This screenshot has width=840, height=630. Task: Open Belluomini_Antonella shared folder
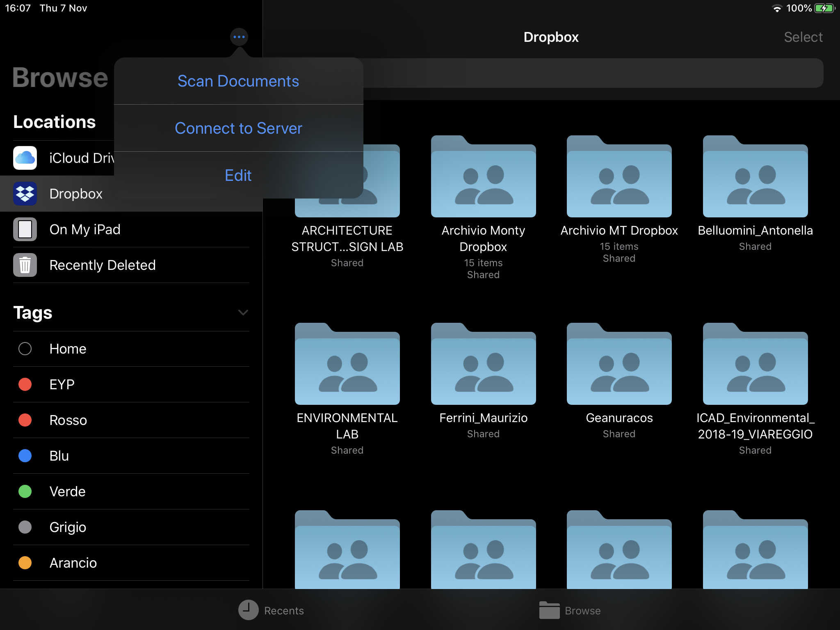[x=755, y=177]
